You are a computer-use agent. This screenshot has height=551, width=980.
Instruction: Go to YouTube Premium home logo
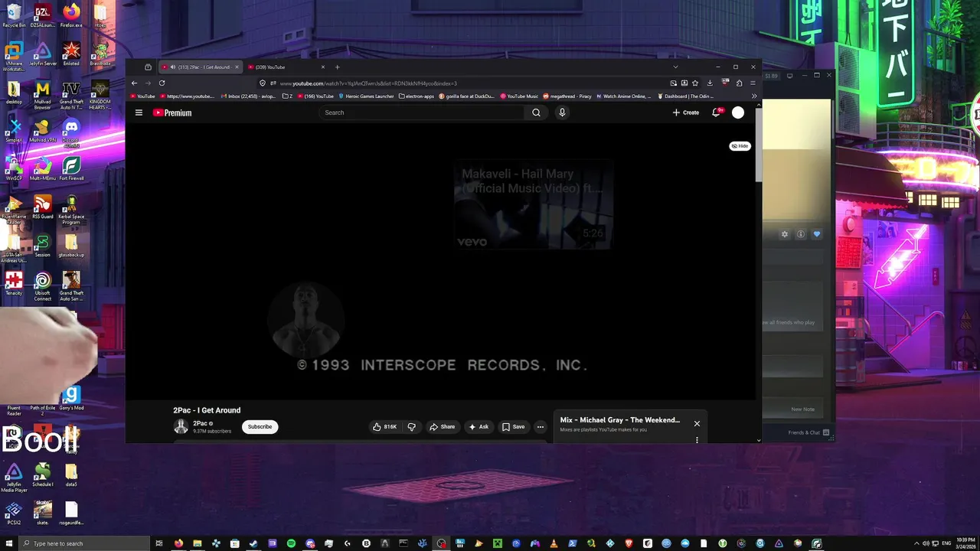tap(172, 112)
